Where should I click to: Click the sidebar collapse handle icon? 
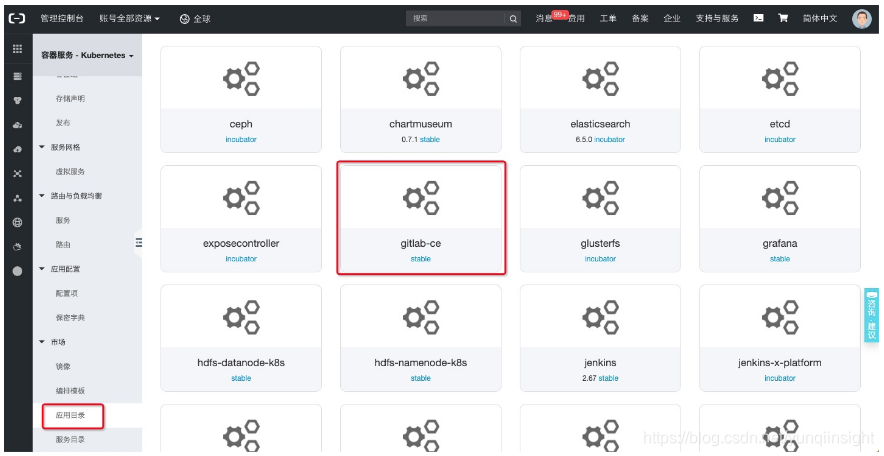[138, 243]
